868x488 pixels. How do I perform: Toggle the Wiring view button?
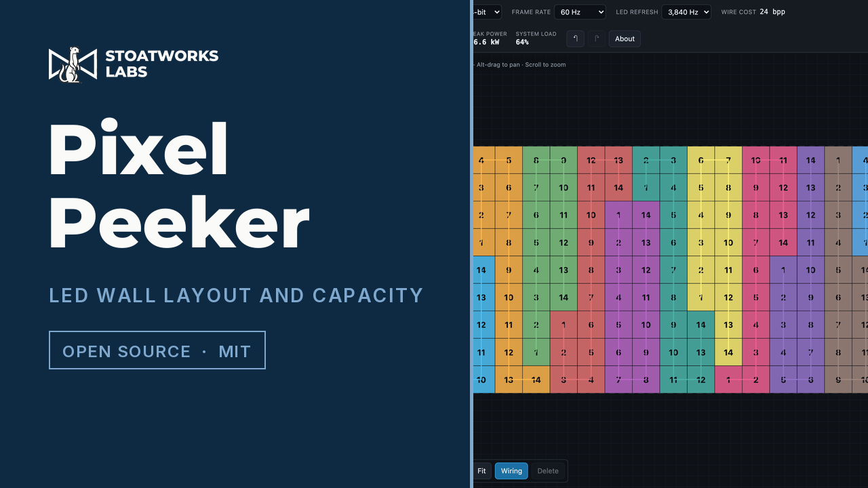[511, 471]
